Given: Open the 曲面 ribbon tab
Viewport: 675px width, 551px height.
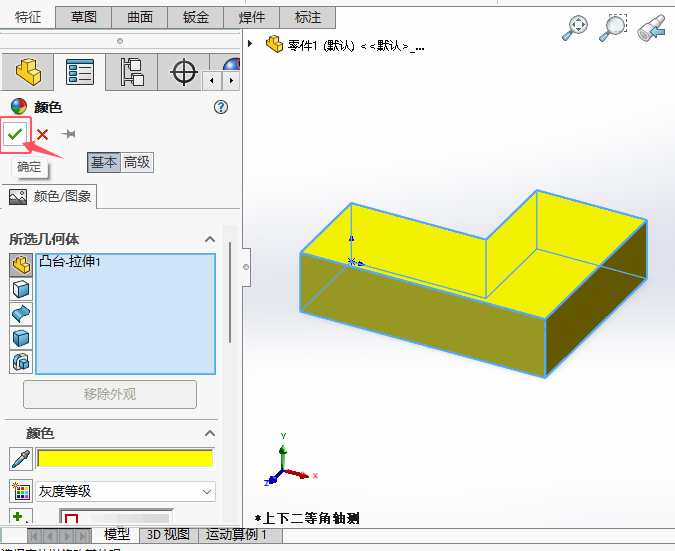Looking at the screenshot, I should click(x=139, y=17).
